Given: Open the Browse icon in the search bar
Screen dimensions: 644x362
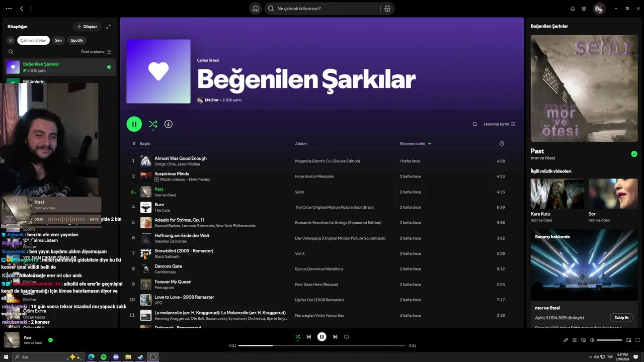Looking at the screenshot, I should tap(387, 9).
